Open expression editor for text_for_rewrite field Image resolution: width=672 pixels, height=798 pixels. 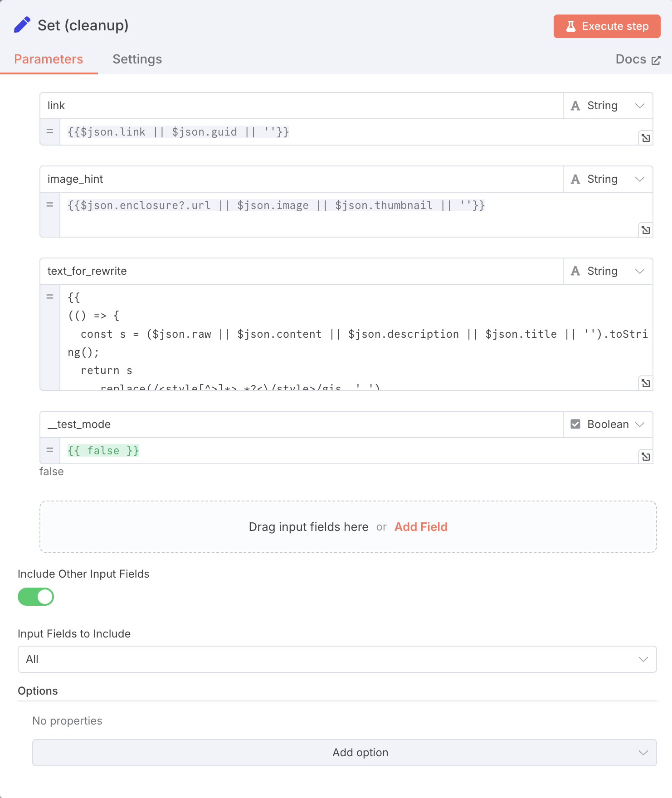(645, 383)
